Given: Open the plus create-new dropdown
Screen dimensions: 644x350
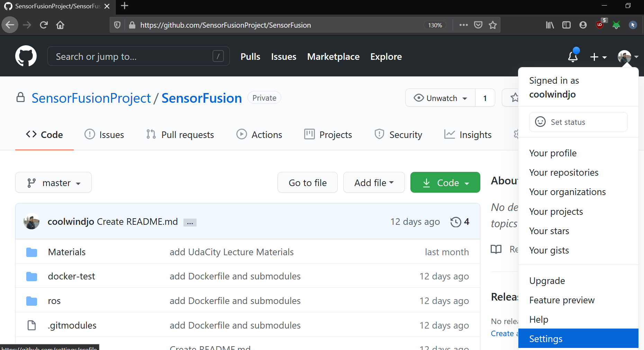Looking at the screenshot, I should (598, 57).
